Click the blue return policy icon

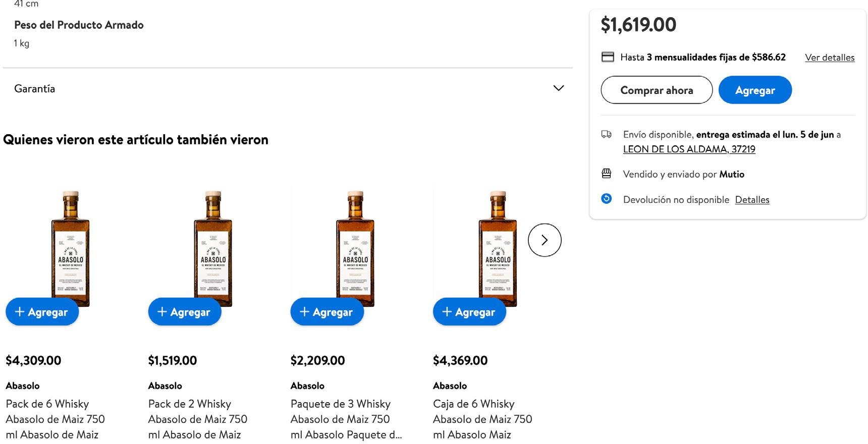point(607,199)
